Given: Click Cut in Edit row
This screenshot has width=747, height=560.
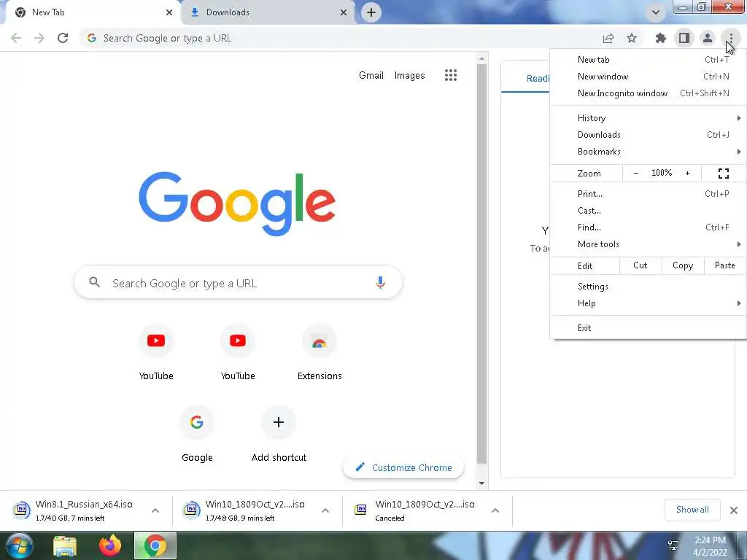Looking at the screenshot, I should click(640, 265).
